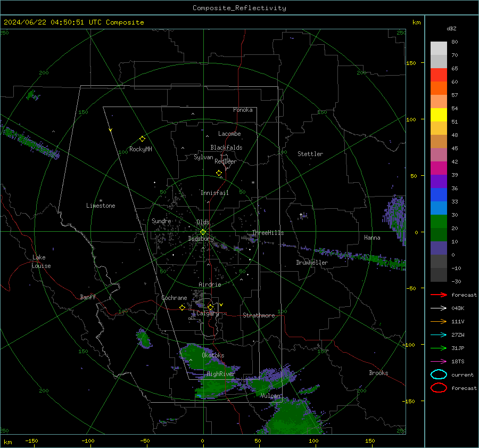Click the yellow diamond marker beside RockyMH
479x448 pixels.
point(142,139)
